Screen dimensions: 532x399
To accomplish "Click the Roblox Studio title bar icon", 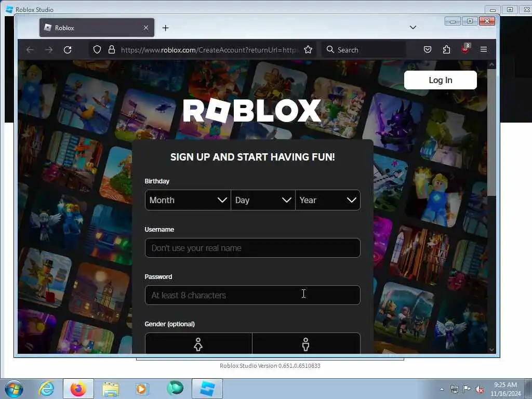I will (x=9, y=9).
